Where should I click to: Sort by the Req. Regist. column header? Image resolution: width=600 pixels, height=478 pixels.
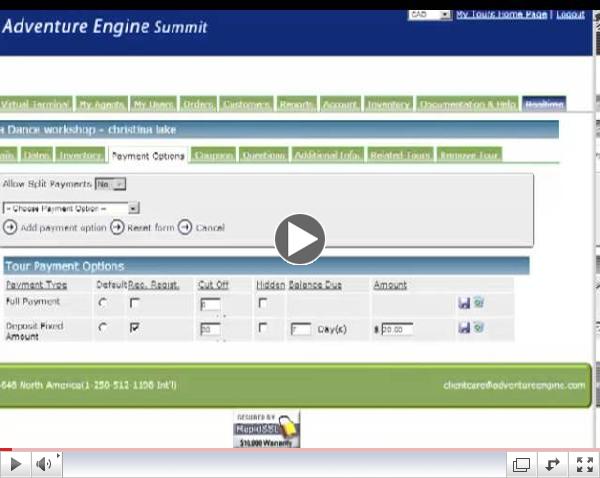pos(153,285)
